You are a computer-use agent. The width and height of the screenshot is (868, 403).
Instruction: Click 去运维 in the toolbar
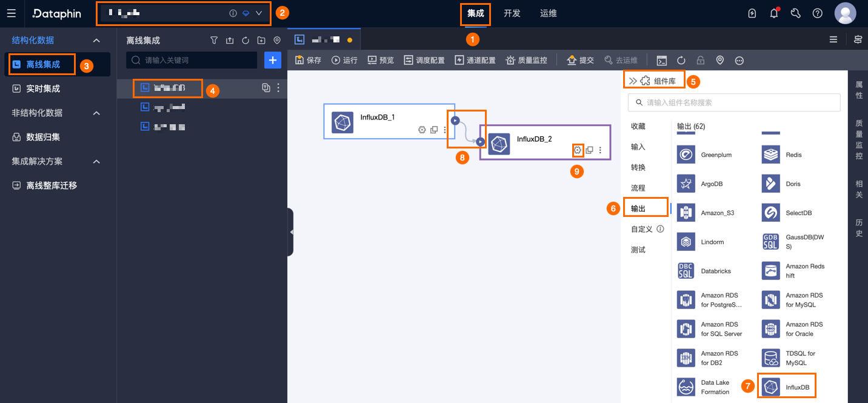pos(621,60)
